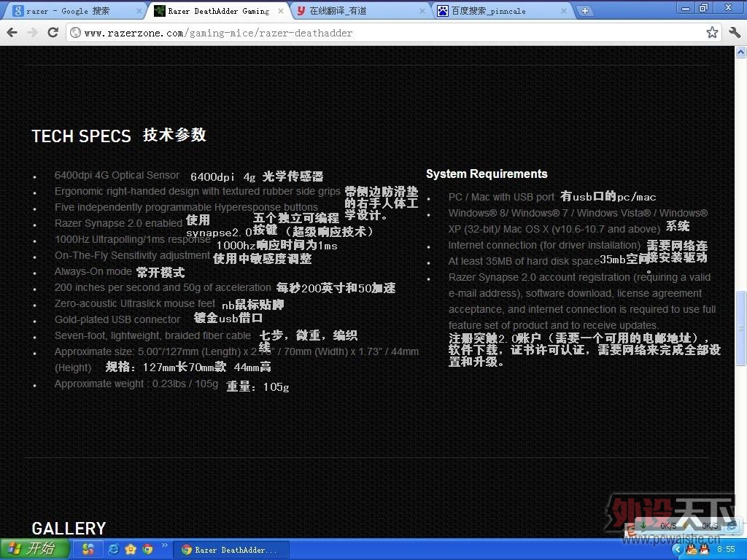Screen dimensions: 747x560
Task: Click 'At least 35MB of hard disk space'
Action: pos(524,261)
